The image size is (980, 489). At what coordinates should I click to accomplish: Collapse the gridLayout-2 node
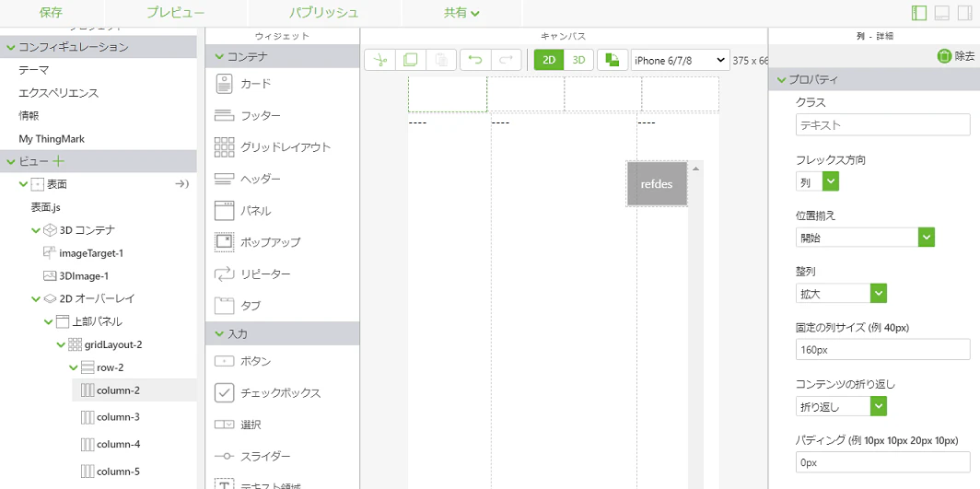coord(61,344)
